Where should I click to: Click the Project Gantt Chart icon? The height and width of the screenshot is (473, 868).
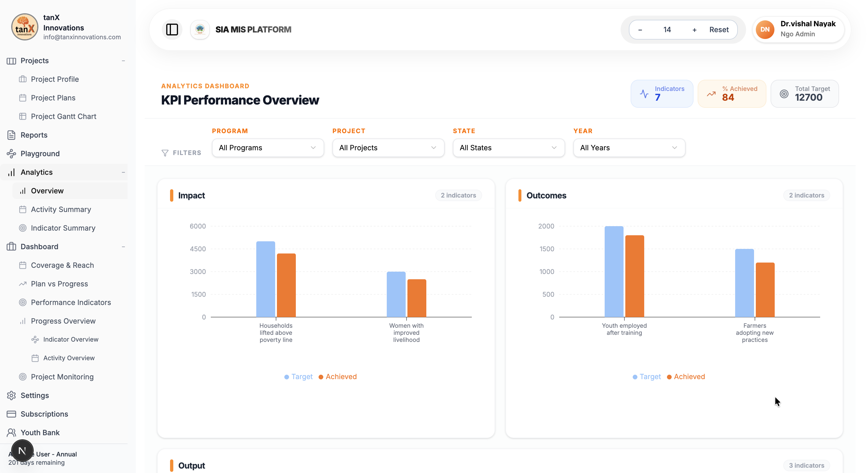pyautogui.click(x=22, y=117)
